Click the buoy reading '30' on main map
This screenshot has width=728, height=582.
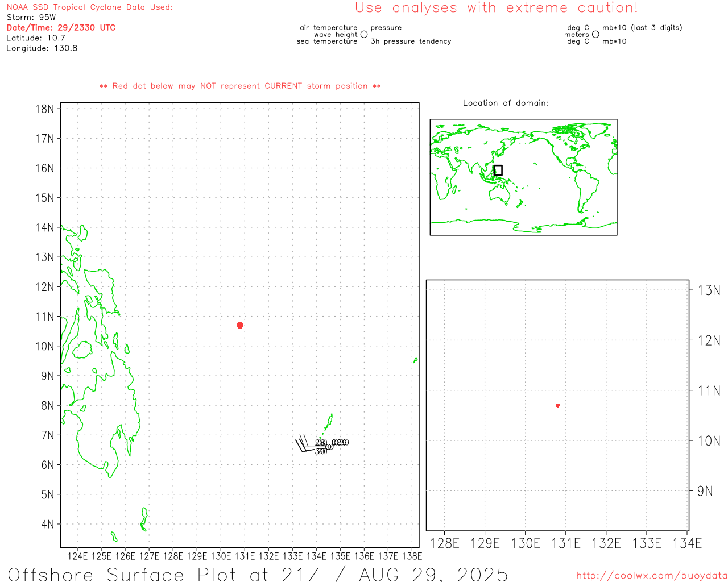click(x=321, y=451)
